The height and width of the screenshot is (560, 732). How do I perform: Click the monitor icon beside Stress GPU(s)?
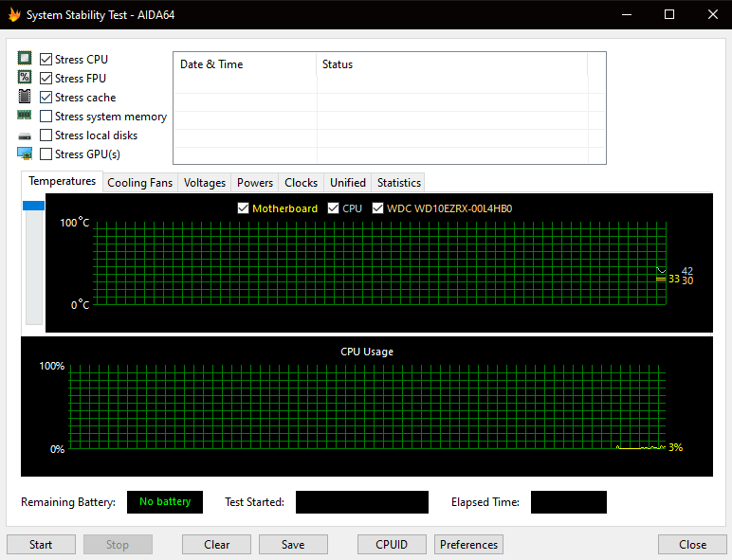pos(25,154)
